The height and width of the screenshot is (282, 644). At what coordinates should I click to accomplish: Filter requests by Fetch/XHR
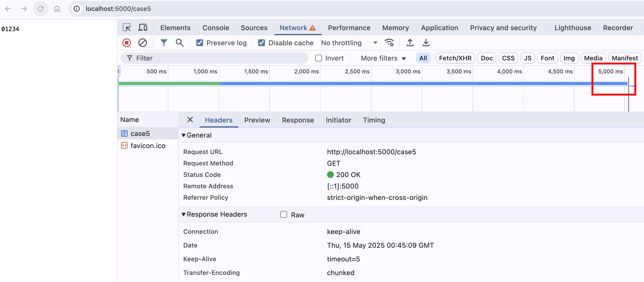pos(455,58)
